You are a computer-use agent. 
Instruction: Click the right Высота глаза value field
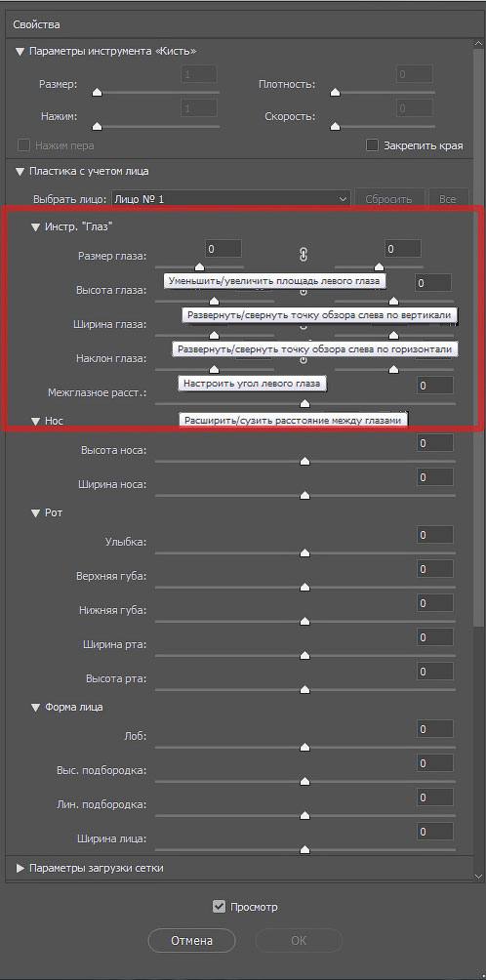pos(433,283)
